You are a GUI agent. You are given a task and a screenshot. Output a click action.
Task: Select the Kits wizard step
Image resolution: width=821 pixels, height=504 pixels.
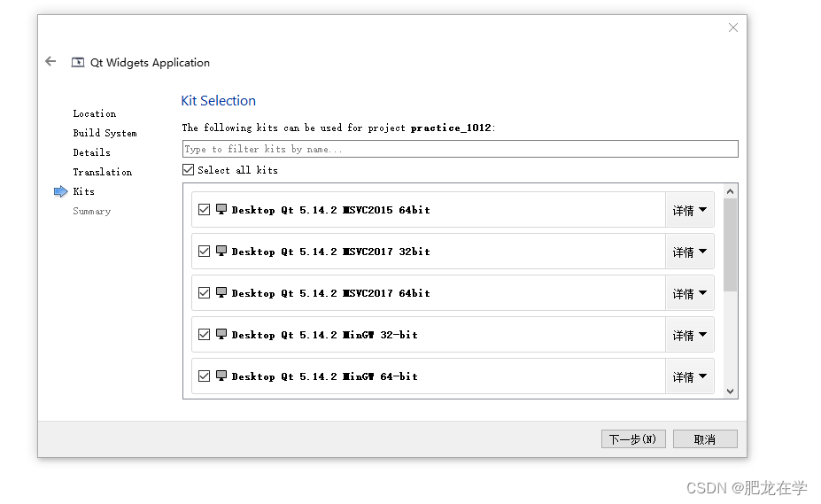(84, 191)
